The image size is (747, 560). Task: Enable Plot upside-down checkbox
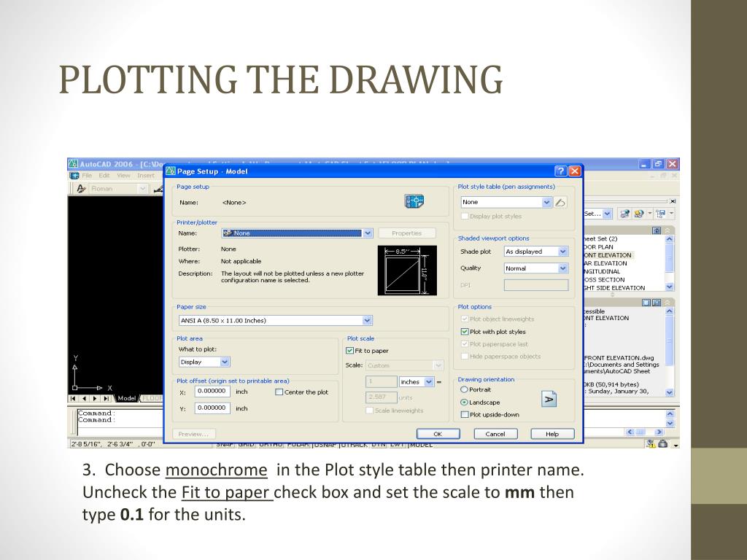click(465, 414)
